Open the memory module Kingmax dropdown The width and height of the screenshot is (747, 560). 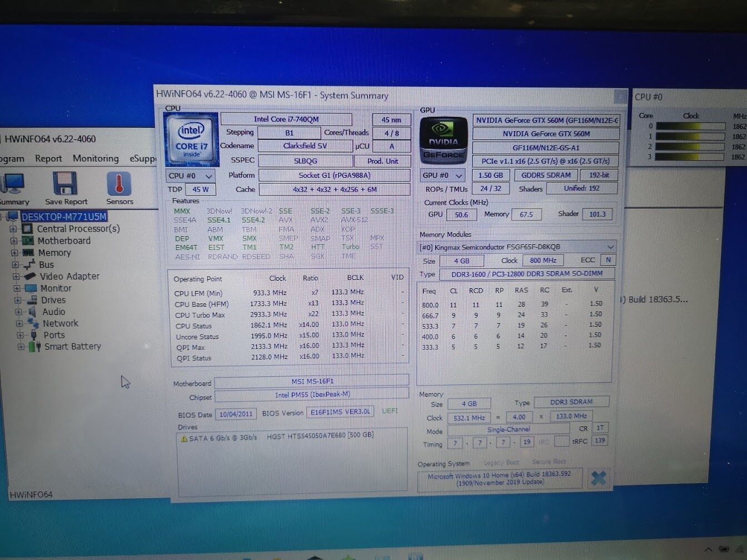(x=516, y=247)
